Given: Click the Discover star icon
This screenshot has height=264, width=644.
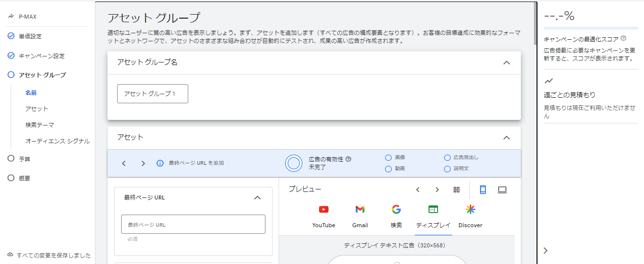Looking at the screenshot, I should click(470, 210).
